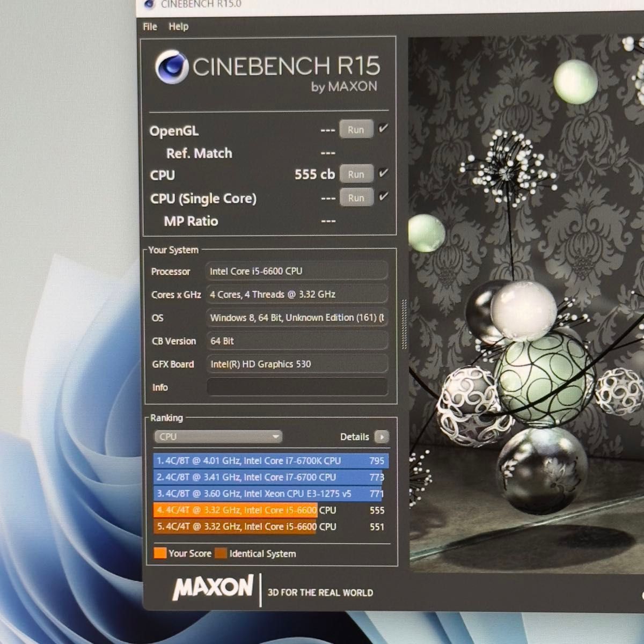Click the Processor field Intel Core i5-6600

(297, 272)
